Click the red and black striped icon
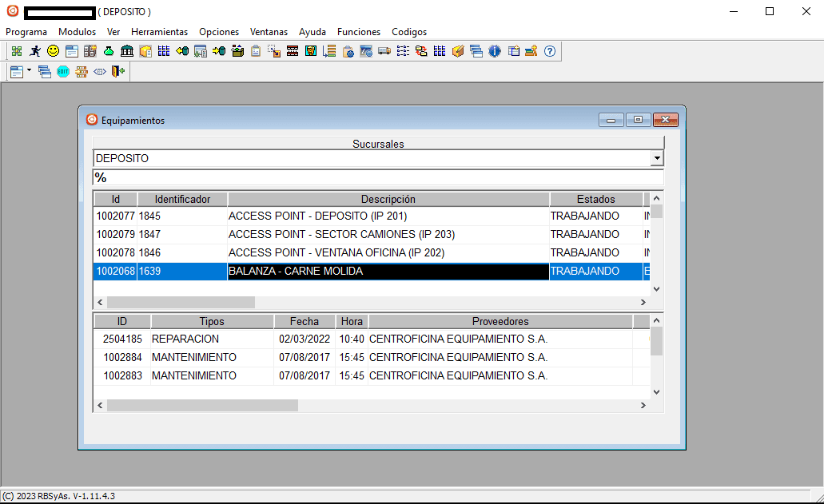 point(293,51)
